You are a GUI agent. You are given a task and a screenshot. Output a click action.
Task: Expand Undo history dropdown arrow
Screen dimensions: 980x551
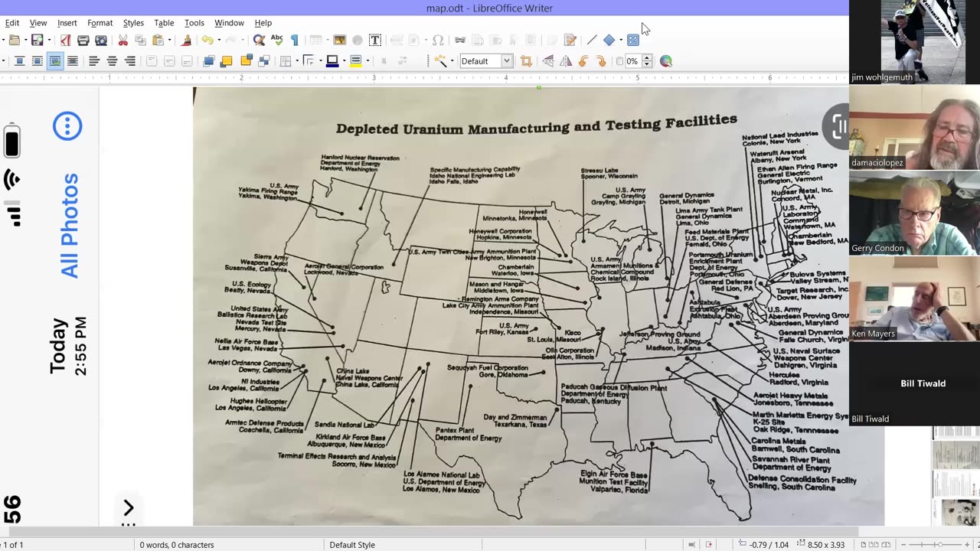point(219,41)
